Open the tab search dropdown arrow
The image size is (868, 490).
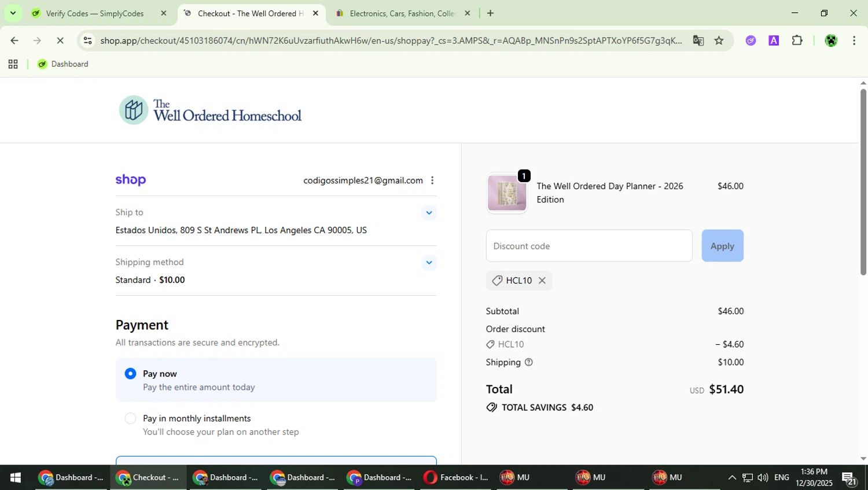[x=13, y=13]
